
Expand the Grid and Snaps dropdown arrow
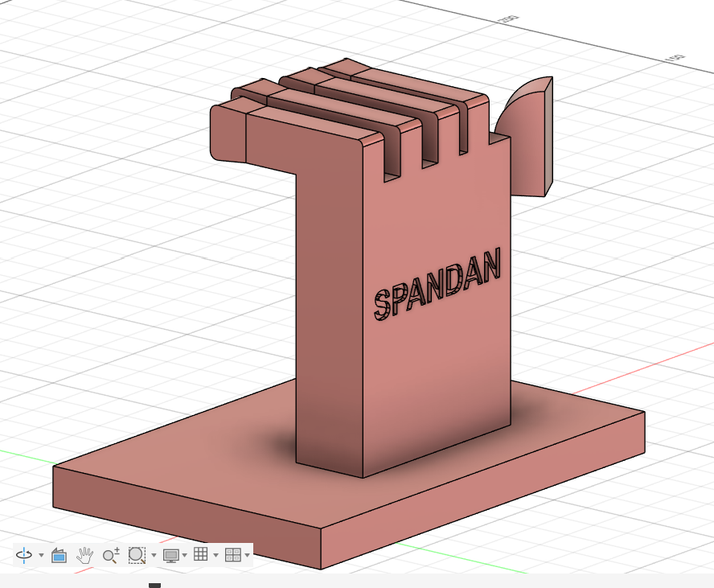click(x=215, y=555)
